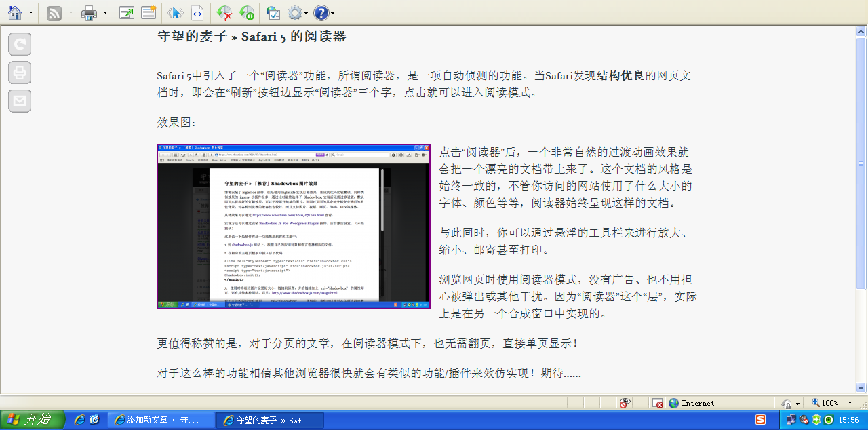Click the green arrow with red X icon
Screen dimensions: 868x430
[x=224, y=12]
